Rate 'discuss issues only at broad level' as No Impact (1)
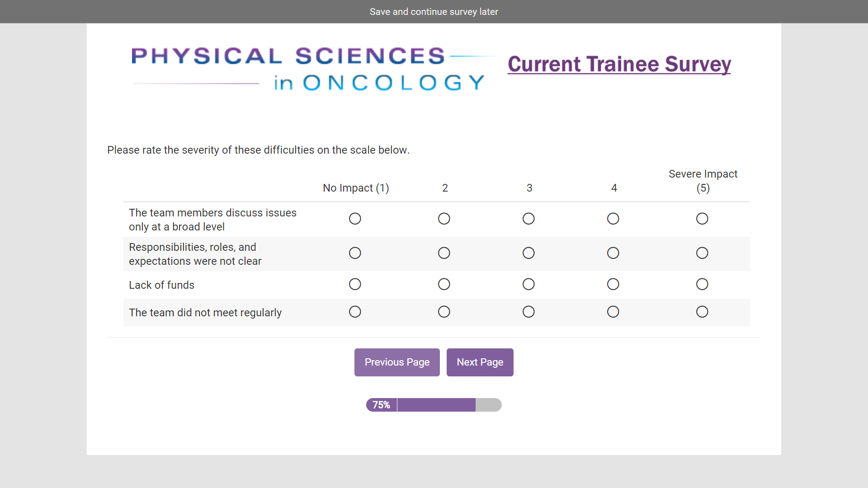Screen dimensions: 868x488 (355, 219)
